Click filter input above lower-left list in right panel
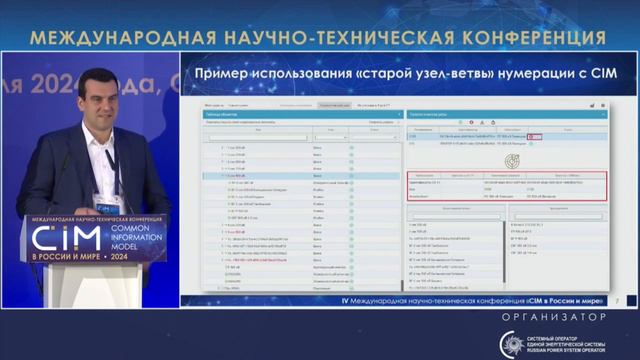Viewport: 640px width, 360px height. (x=456, y=216)
